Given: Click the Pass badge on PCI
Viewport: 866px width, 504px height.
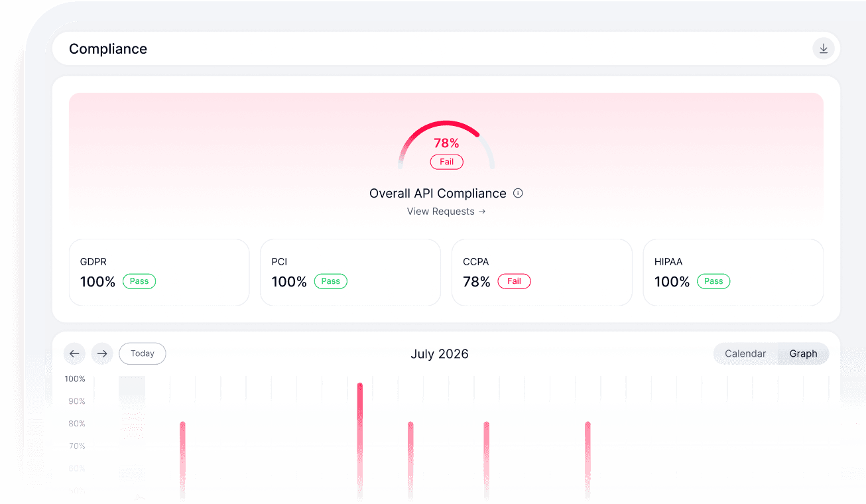Looking at the screenshot, I should (x=331, y=281).
